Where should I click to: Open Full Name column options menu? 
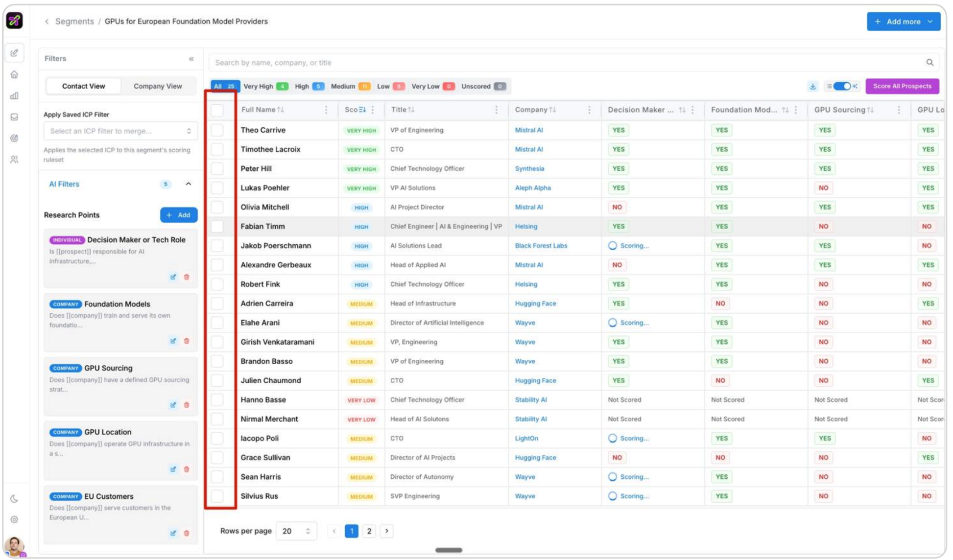[326, 110]
